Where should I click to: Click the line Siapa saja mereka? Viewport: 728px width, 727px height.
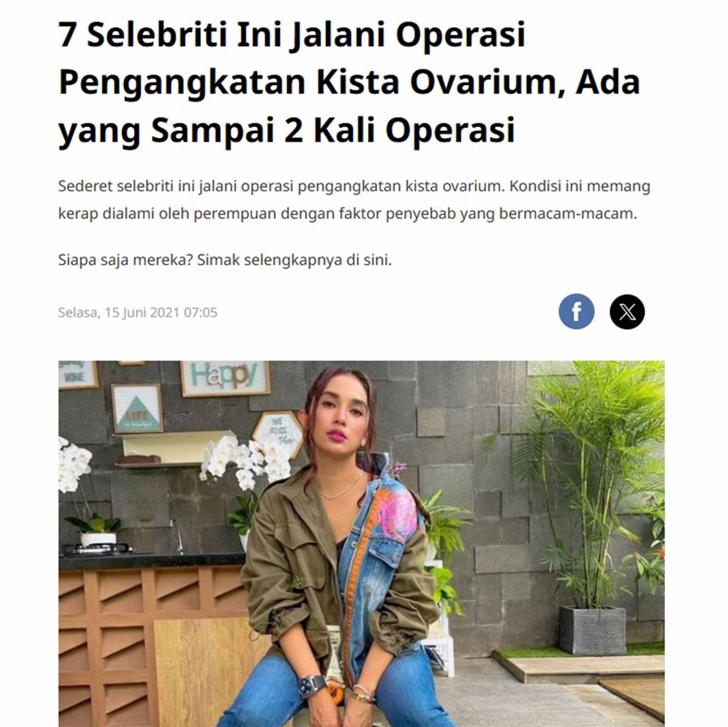click(x=225, y=260)
